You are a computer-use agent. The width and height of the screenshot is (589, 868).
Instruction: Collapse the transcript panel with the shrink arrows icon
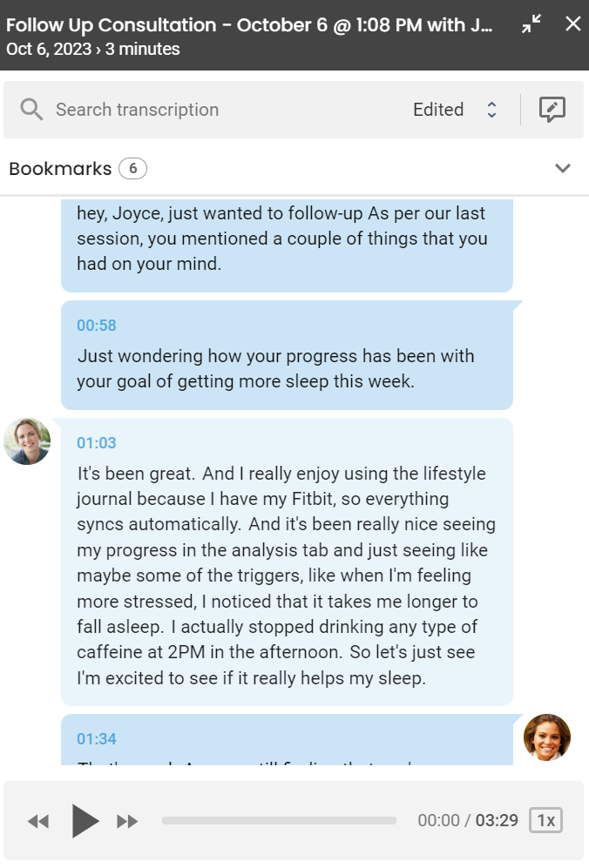tap(531, 24)
